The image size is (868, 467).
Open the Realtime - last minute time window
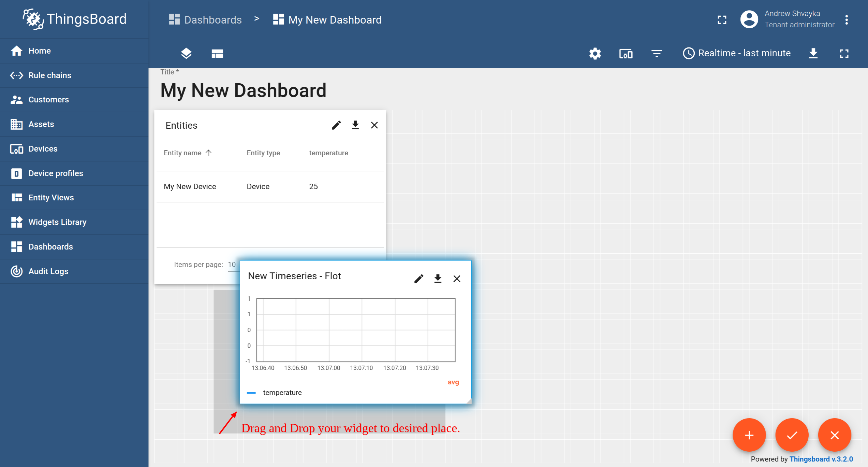click(x=737, y=54)
